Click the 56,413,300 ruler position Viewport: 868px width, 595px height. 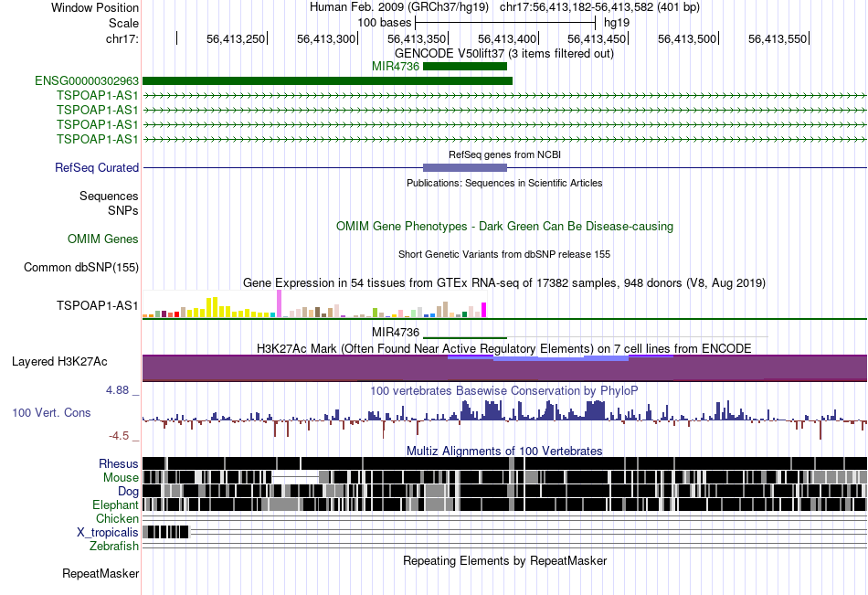[x=326, y=38]
